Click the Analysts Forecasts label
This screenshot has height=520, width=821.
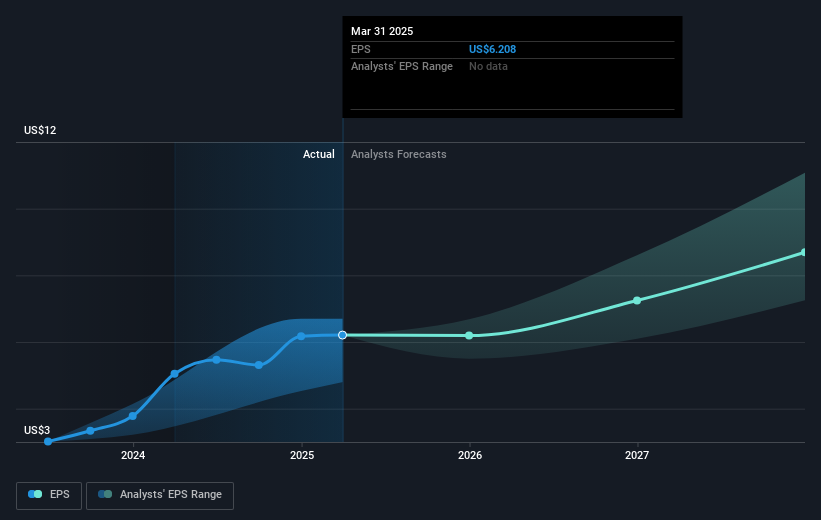coord(398,154)
